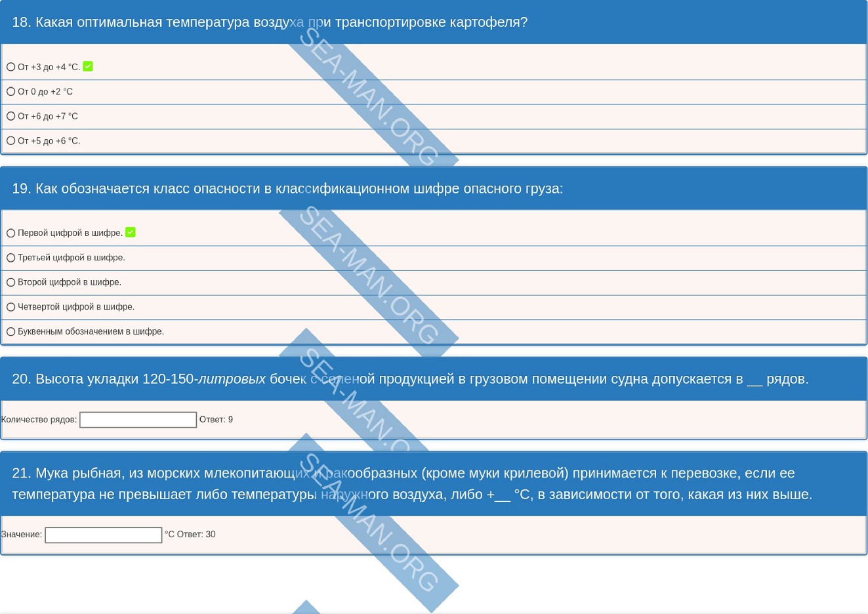Focus the 'Количество рядов' input field
Image resolution: width=868 pixels, height=614 pixels.
coord(138,420)
